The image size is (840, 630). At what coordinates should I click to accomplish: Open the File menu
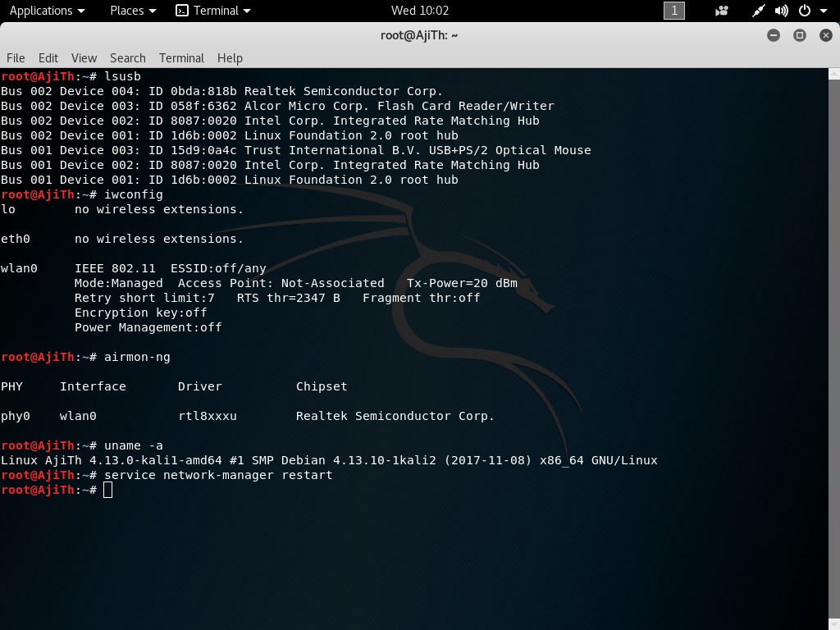16,58
